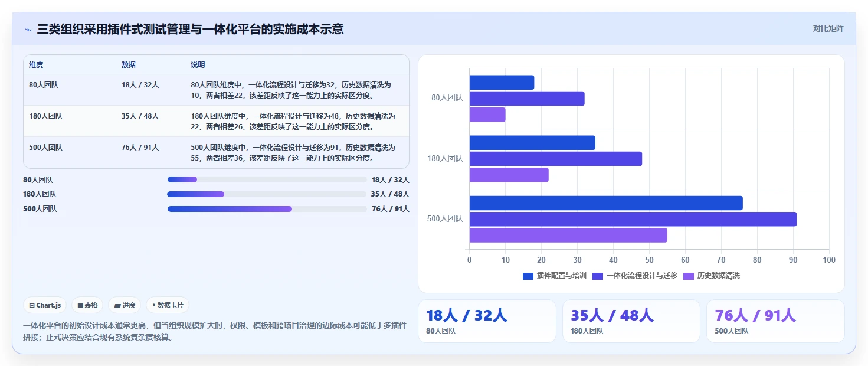The height and width of the screenshot is (366, 868).
Task: Click the main title 三类组织采用插件式测试管理
Action: coord(190,29)
